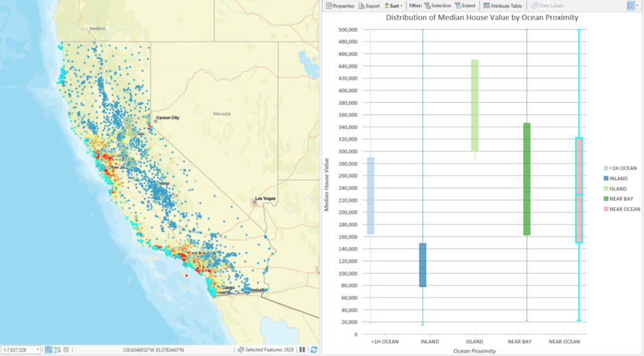644x356 pixels.
Task: Select the NEAR BAY box plot
Action: [527, 179]
